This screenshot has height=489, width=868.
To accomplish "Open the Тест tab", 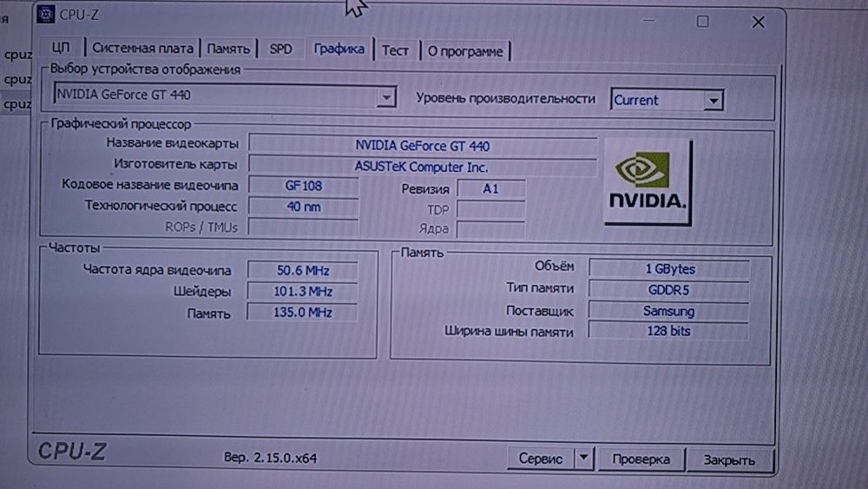I will point(395,51).
